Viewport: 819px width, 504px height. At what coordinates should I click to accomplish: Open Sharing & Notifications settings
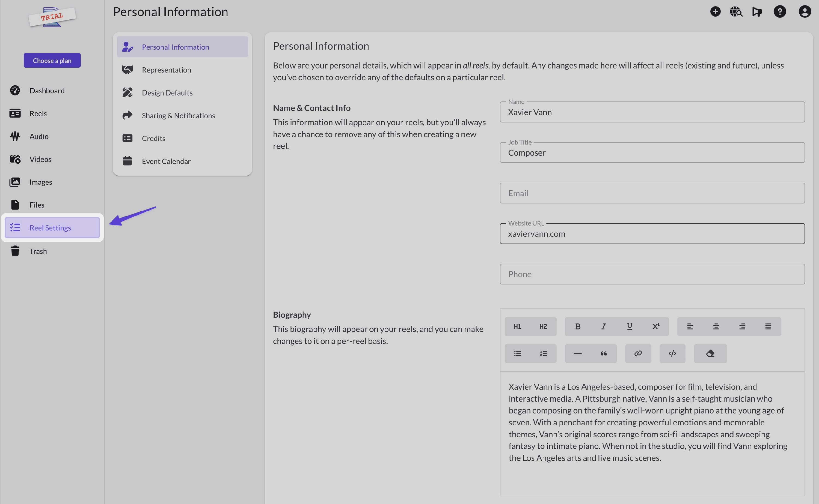coord(178,115)
